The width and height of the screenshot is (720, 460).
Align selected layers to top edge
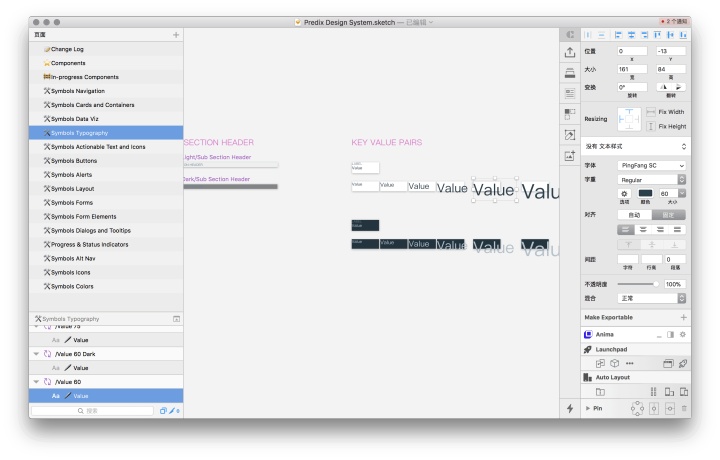(657, 35)
